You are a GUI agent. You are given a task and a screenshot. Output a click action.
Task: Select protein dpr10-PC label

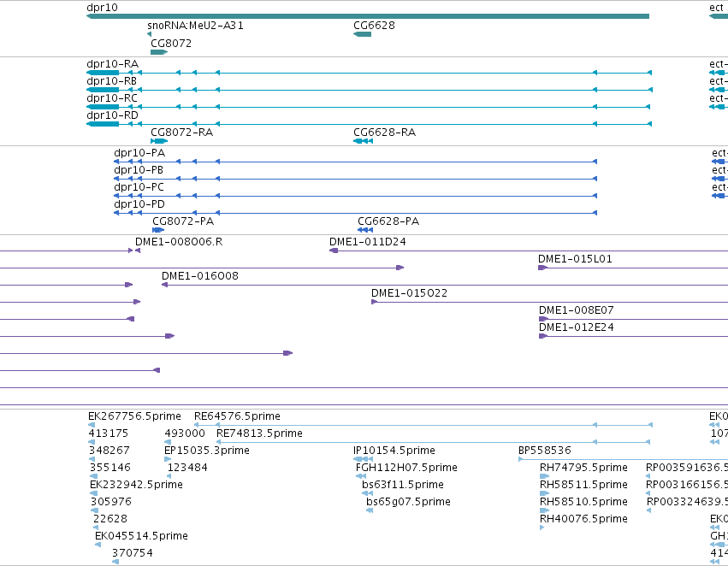[x=139, y=187]
